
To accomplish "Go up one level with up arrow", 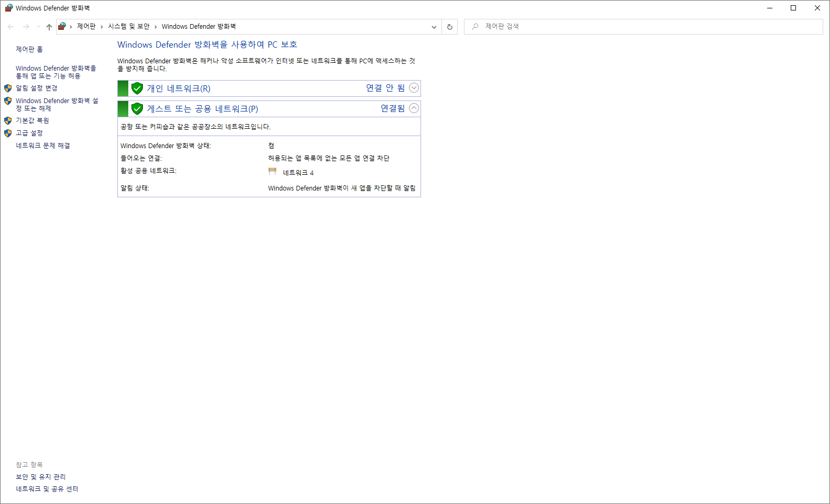I will click(49, 27).
